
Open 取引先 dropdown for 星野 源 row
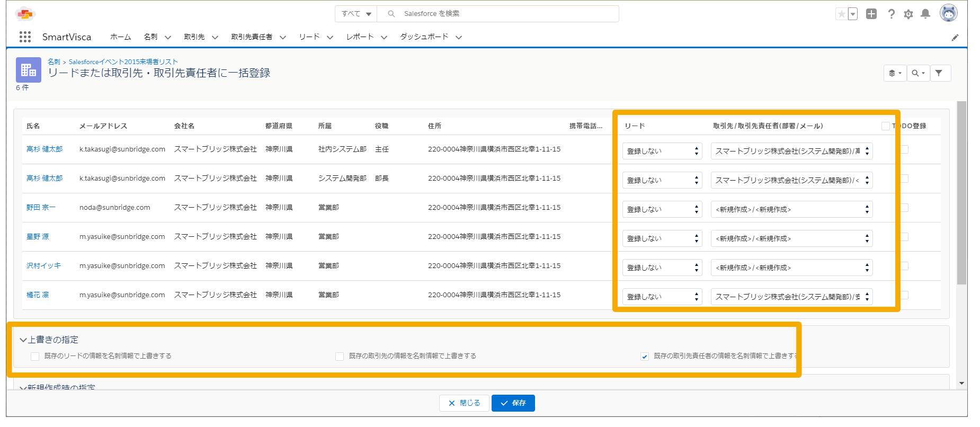[792, 238]
